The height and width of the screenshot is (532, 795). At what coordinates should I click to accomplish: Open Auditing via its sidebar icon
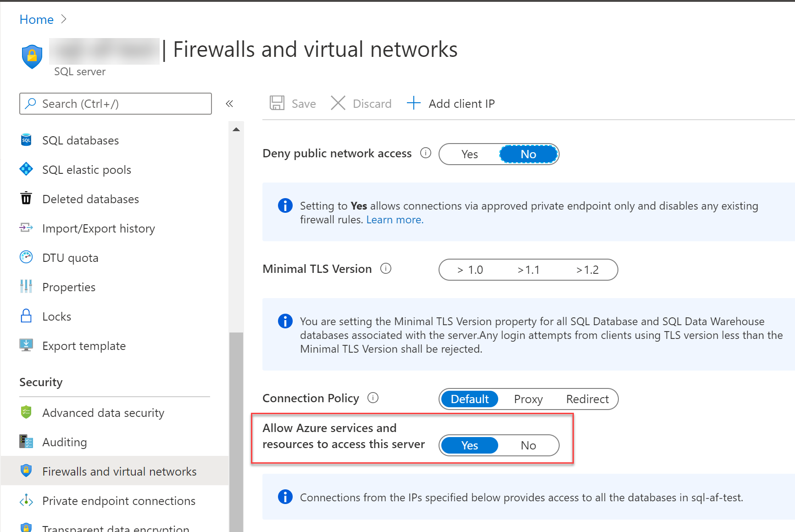pos(26,442)
